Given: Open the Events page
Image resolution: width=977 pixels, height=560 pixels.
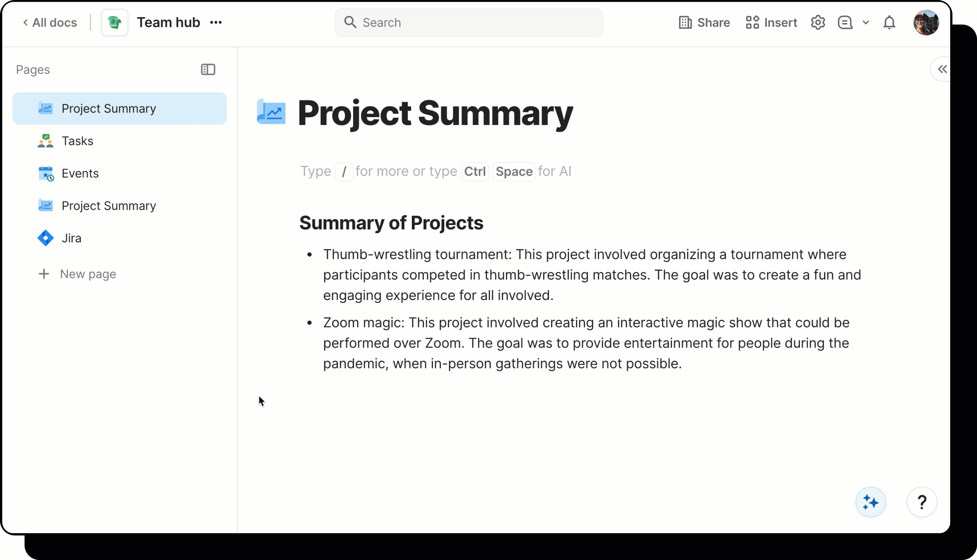Looking at the screenshot, I should pyautogui.click(x=80, y=173).
